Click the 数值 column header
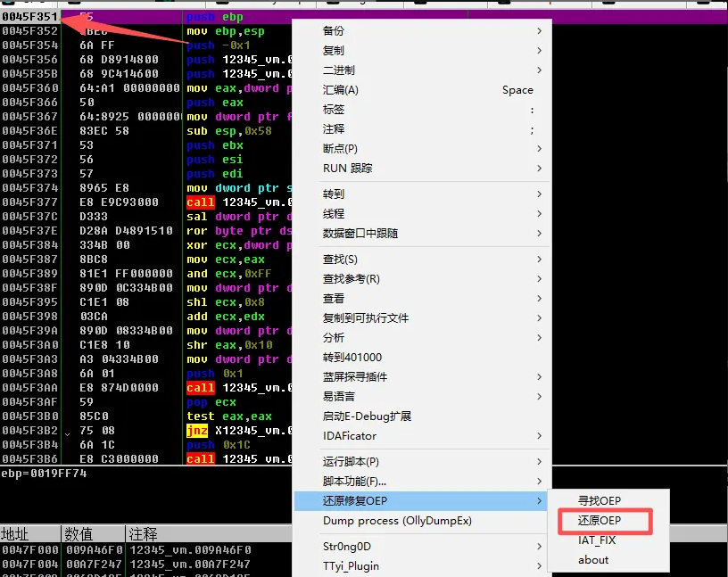Image resolution: width=728 pixels, height=577 pixels. 93,534
